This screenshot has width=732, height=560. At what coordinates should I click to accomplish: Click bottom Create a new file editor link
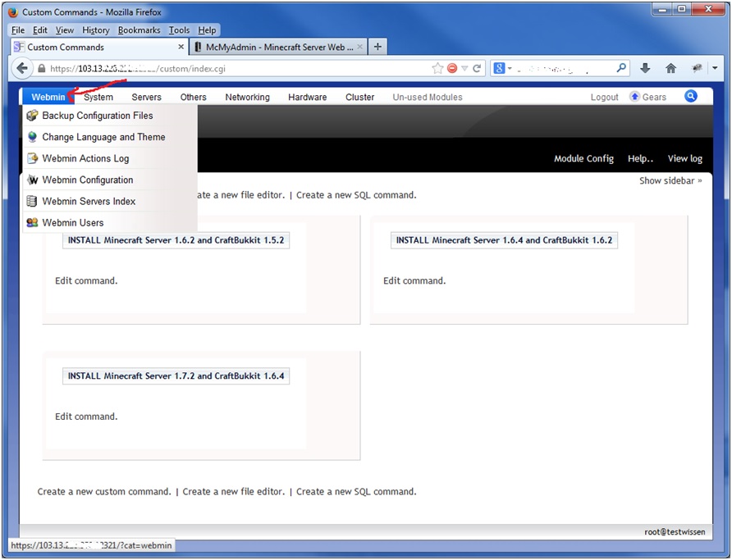coord(233,491)
